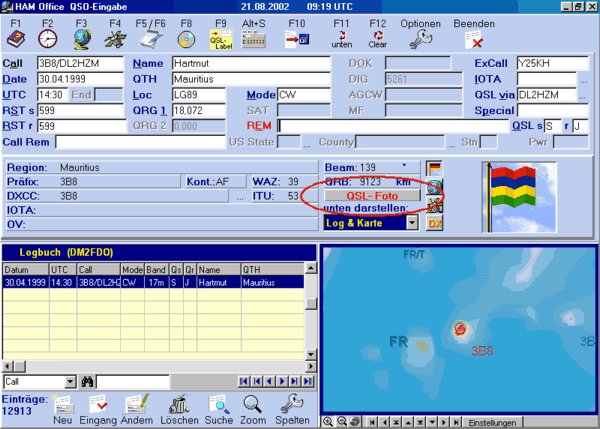
Task: Click the small satellite icon below the globe
Action: tap(435, 205)
